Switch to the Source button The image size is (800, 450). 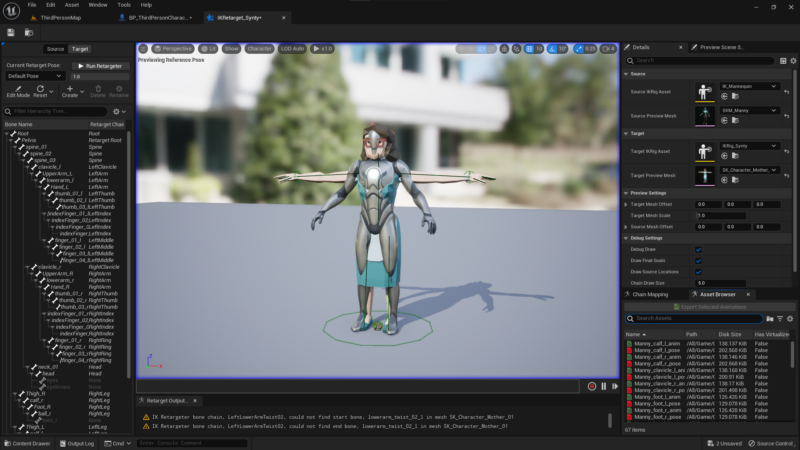point(55,49)
